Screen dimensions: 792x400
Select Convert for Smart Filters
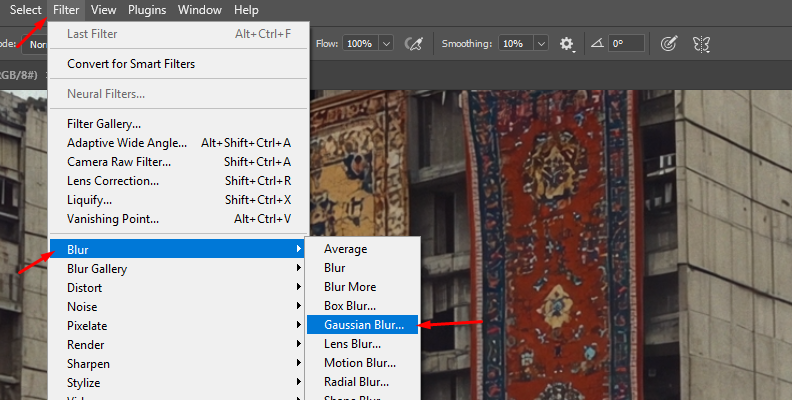pyautogui.click(x=131, y=64)
